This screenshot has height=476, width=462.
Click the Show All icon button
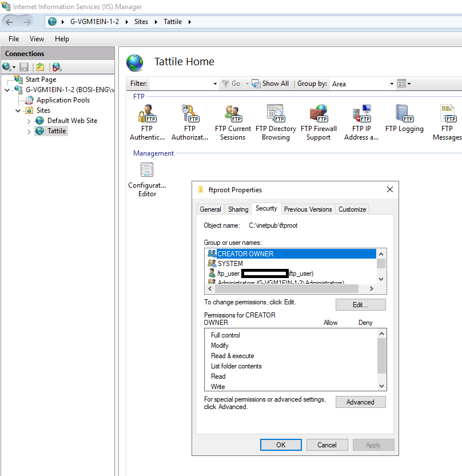[270, 84]
